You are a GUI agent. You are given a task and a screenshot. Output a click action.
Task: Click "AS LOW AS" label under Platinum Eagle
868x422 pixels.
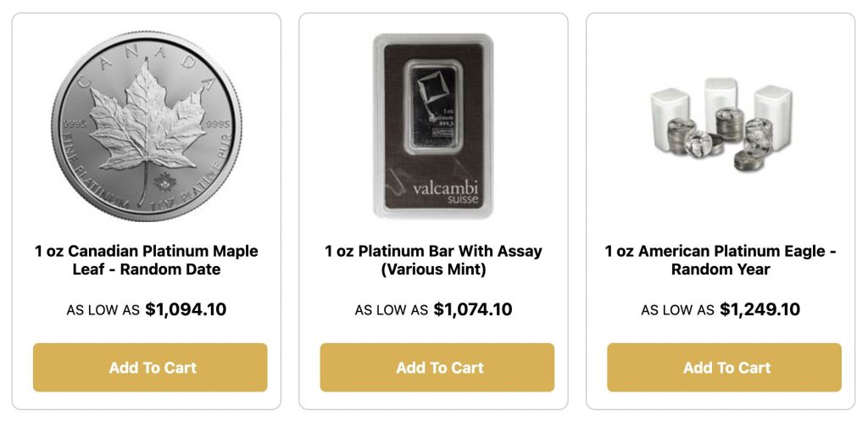[677, 310]
